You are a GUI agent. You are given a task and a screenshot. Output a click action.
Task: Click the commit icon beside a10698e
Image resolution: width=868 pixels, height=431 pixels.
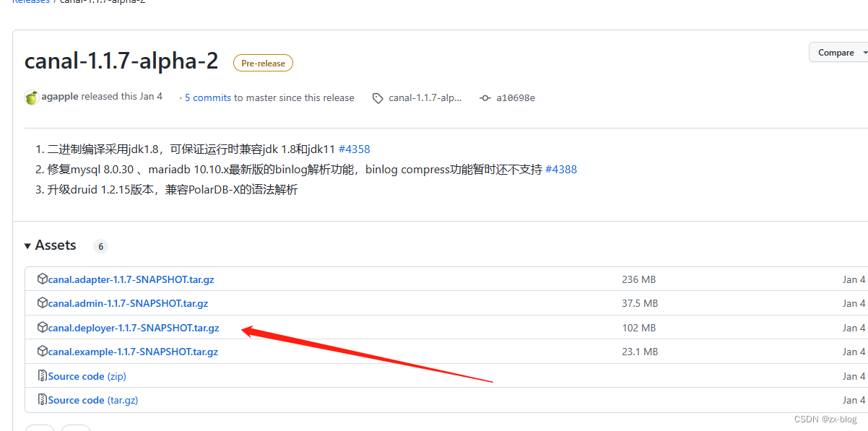[x=485, y=98]
